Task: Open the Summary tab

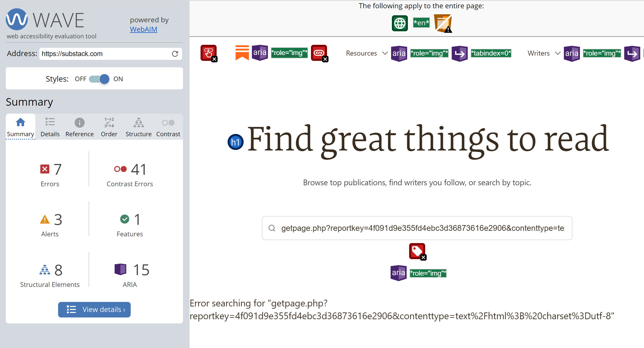Action: click(21, 127)
